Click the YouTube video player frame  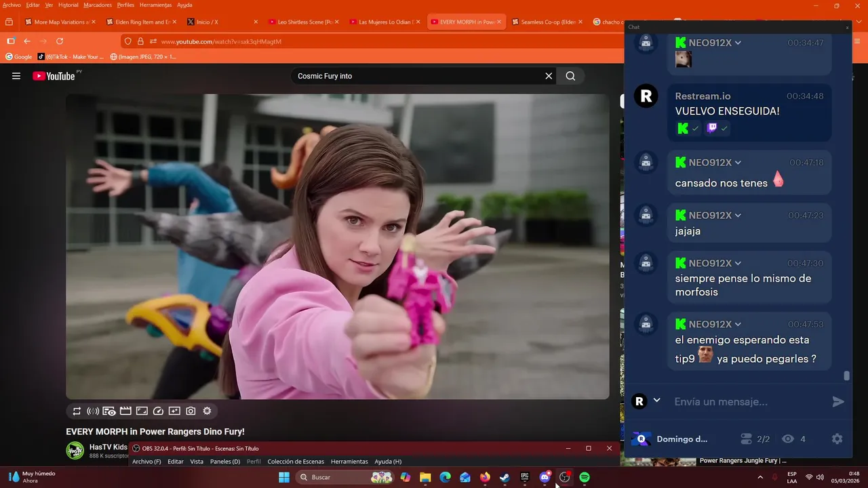pos(338,247)
